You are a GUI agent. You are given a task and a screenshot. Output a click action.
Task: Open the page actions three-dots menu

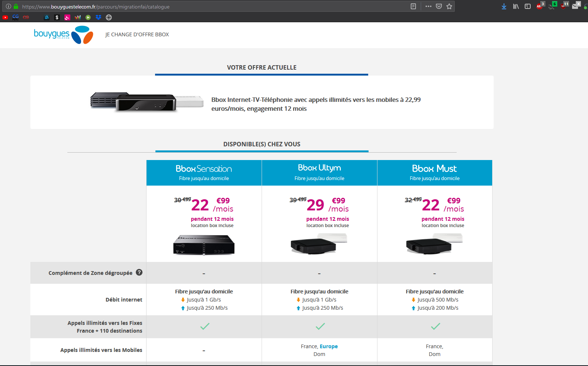pos(429,6)
